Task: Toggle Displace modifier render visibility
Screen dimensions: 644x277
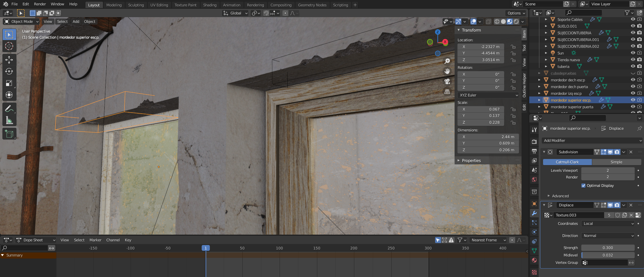Action: click(617, 205)
